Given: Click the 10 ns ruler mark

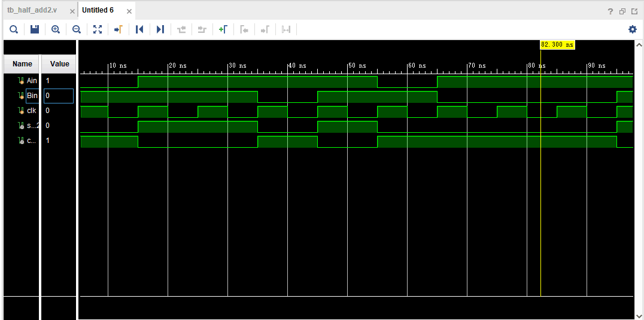Looking at the screenshot, I should (x=118, y=66).
